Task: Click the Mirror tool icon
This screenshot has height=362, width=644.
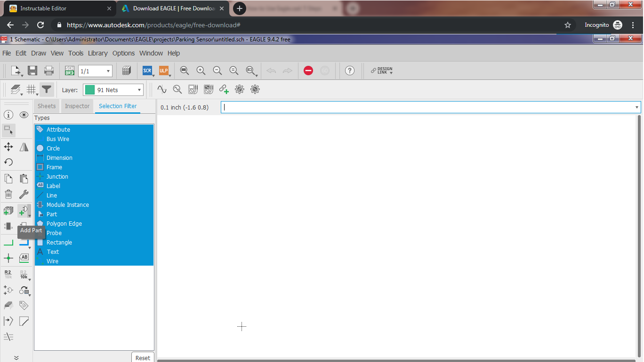Action: click(x=24, y=147)
